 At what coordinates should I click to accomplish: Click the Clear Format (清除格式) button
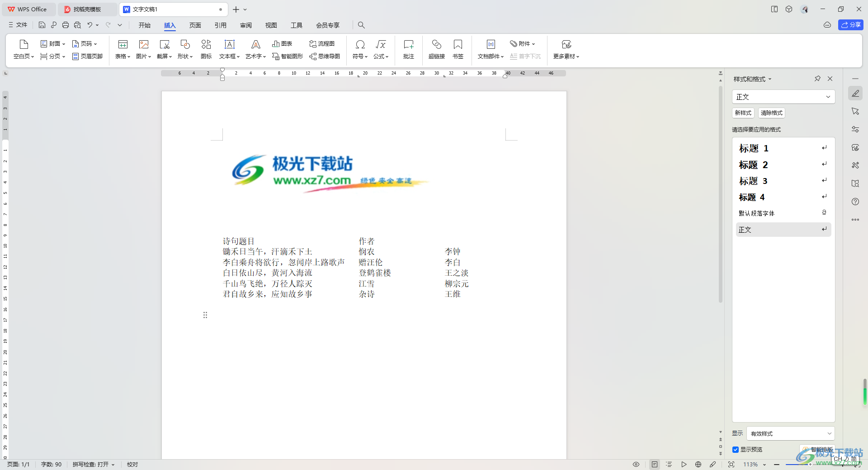772,113
